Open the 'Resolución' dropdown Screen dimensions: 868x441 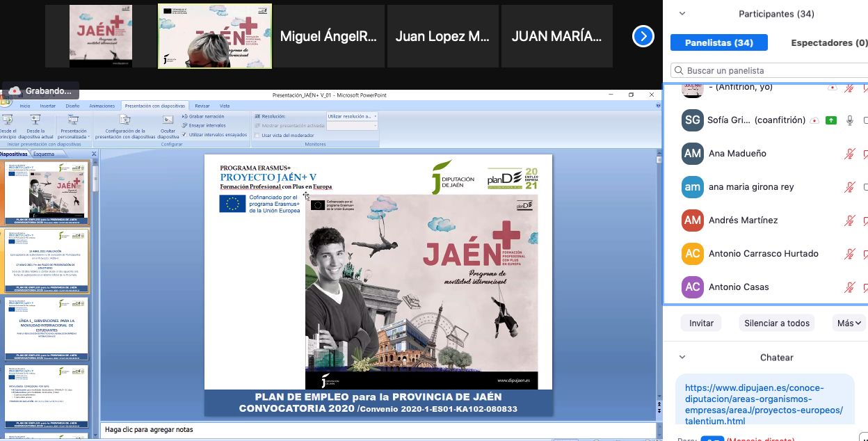[352, 116]
